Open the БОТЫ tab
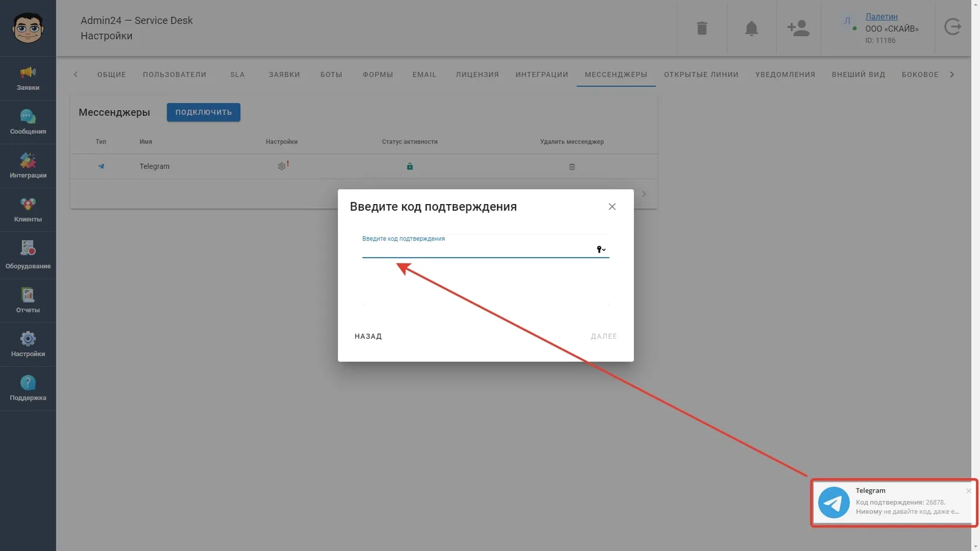Screen dimensions: 980x551 click(x=331, y=75)
